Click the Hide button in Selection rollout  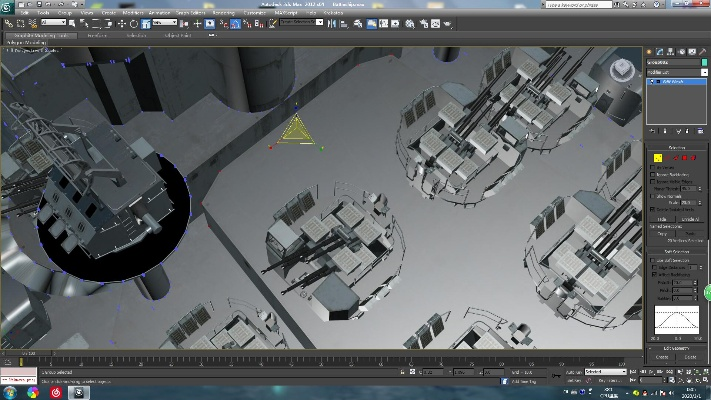[x=662, y=219]
